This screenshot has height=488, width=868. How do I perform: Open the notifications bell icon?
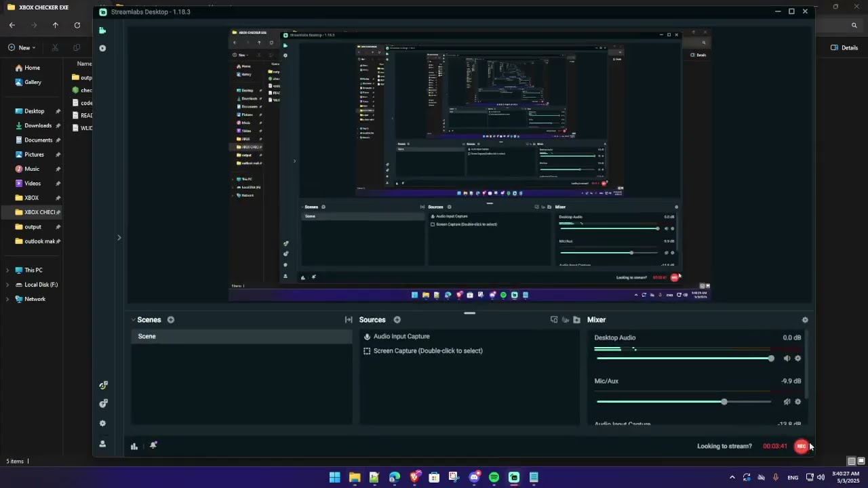[x=153, y=445]
